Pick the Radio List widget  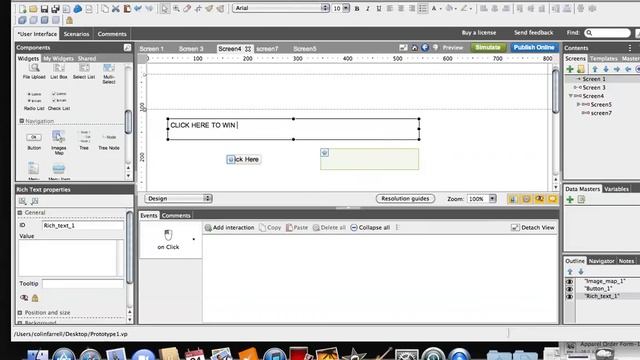(x=34, y=101)
